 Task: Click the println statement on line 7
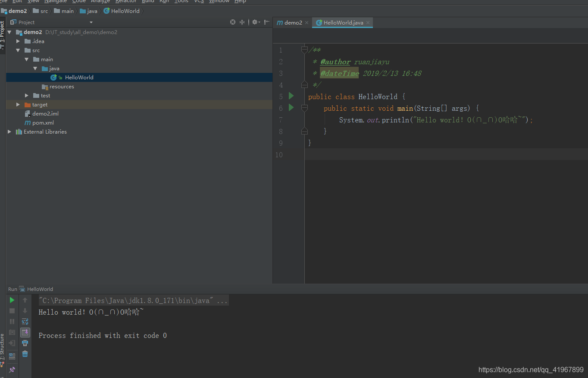(436, 120)
